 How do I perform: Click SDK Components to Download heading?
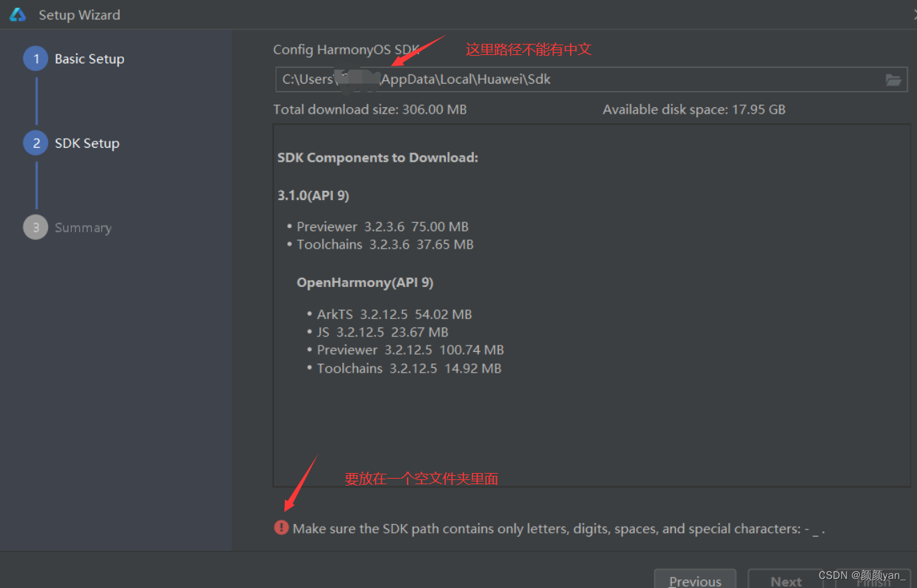point(378,157)
